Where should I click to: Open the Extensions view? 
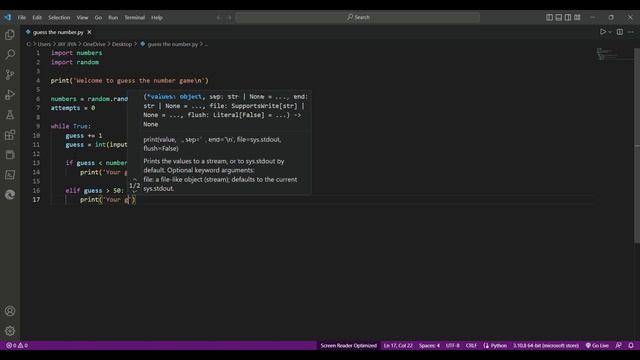[10, 135]
